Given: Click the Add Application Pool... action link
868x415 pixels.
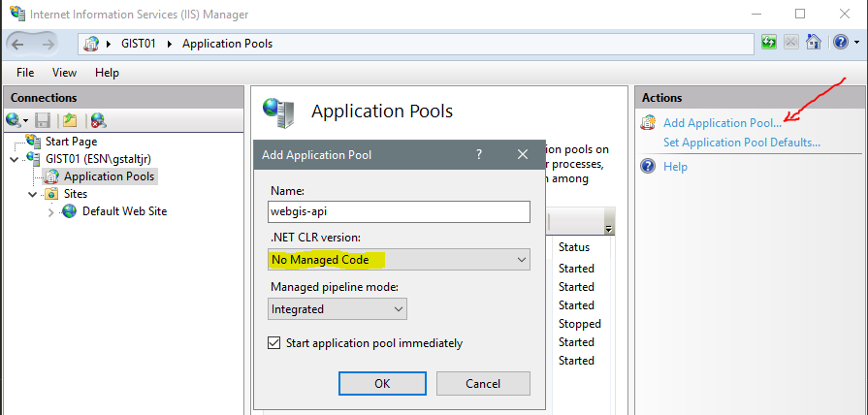Looking at the screenshot, I should pos(723,123).
